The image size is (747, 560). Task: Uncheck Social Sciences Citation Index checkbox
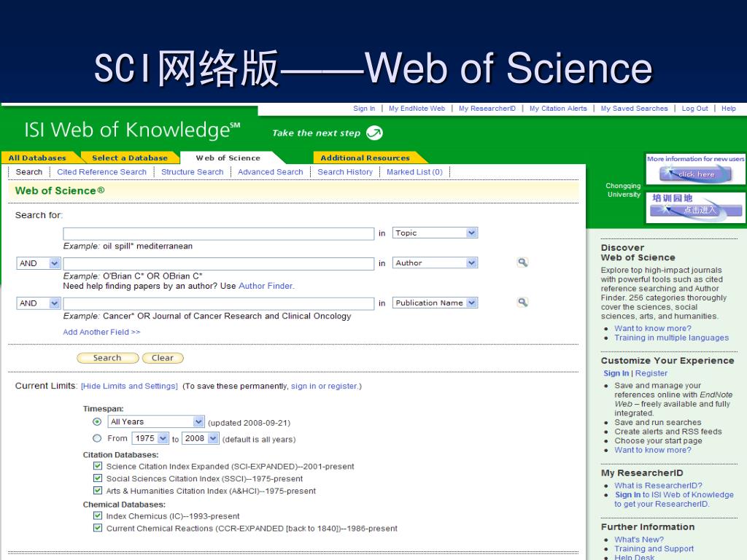98,478
